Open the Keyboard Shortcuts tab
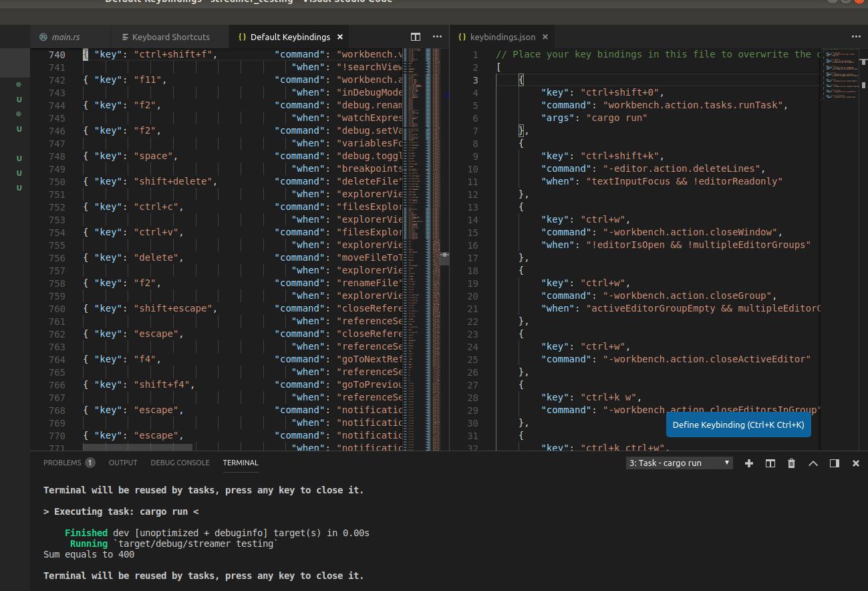The height and width of the screenshot is (591, 868). click(170, 37)
